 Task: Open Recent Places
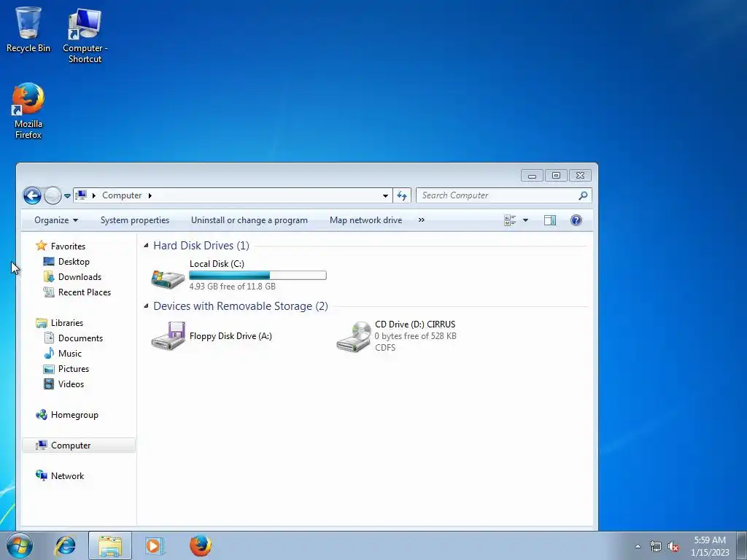[85, 292]
